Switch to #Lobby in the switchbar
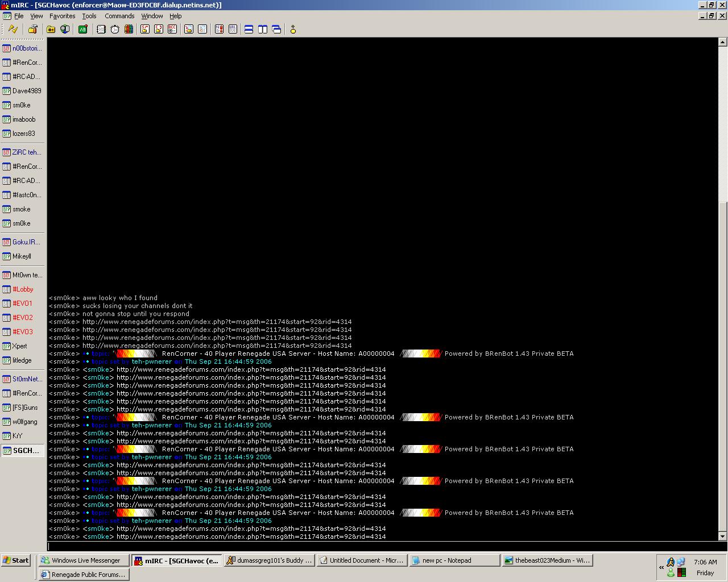The image size is (728, 582). click(x=23, y=289)
